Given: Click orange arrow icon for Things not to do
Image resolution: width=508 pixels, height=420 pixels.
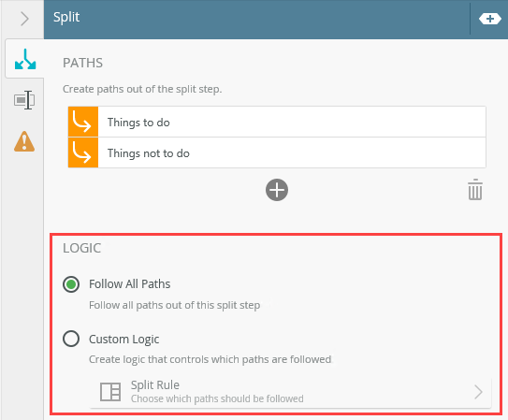Looking at the screenshot, I should tap(83, 152).
